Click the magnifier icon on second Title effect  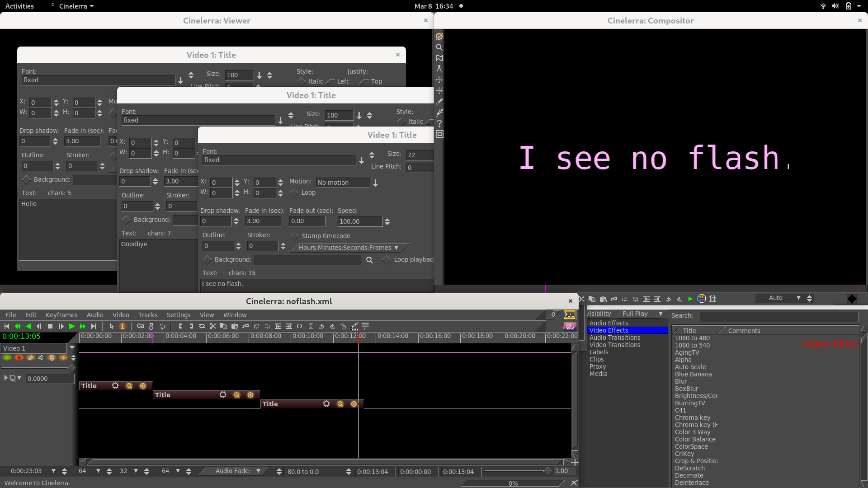coord(236,395)
